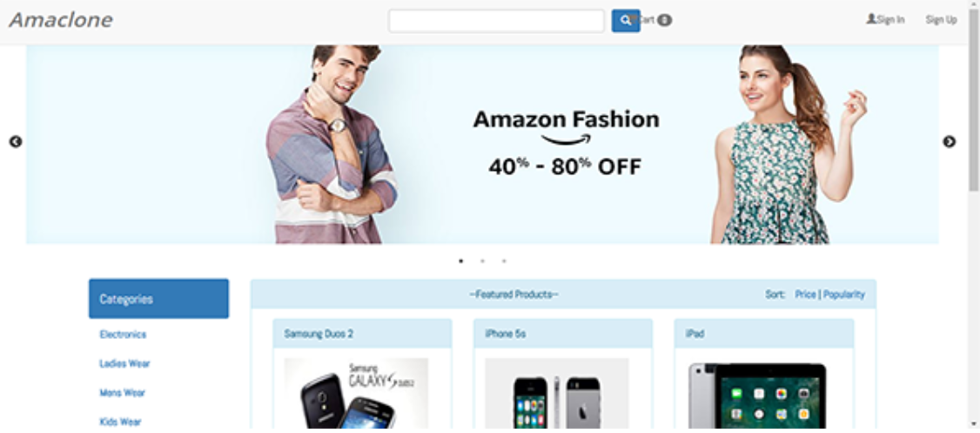
Task: Click the Sign In user icon
Action: [x=870, y=19]
